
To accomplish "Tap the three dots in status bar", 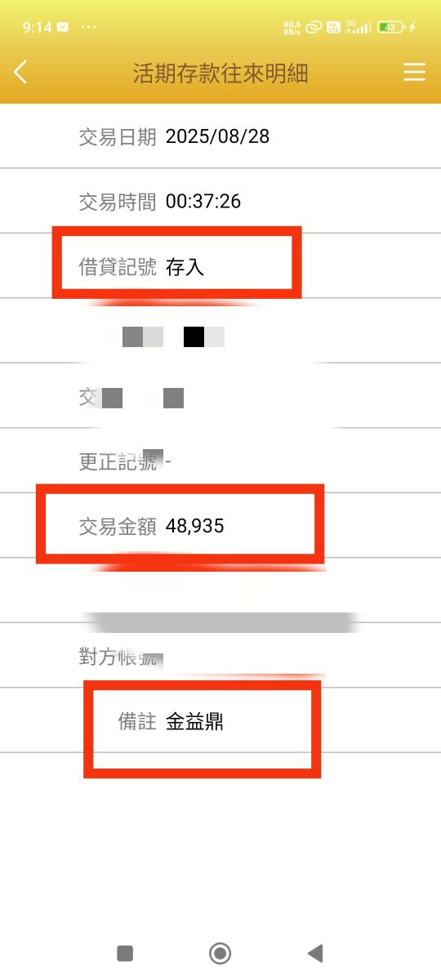I will (89, 27).
